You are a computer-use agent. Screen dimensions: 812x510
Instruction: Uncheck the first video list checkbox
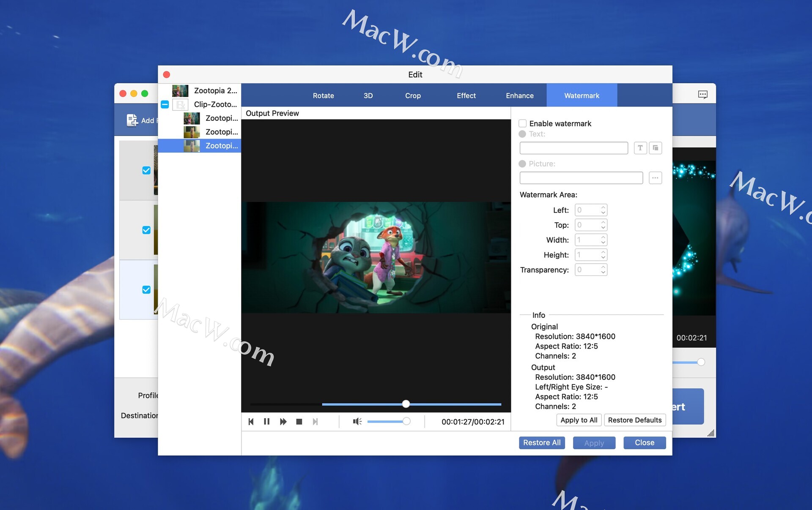point(146,170)
